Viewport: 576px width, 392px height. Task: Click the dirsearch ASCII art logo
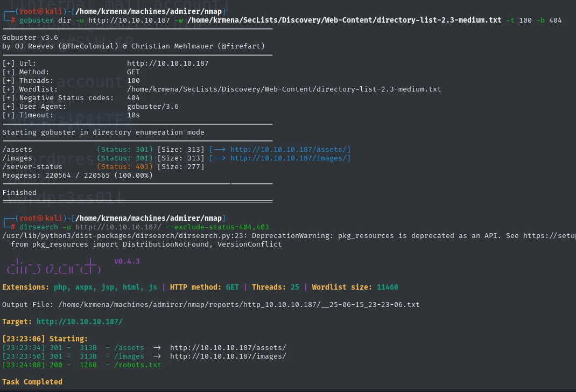coord(54,267)
